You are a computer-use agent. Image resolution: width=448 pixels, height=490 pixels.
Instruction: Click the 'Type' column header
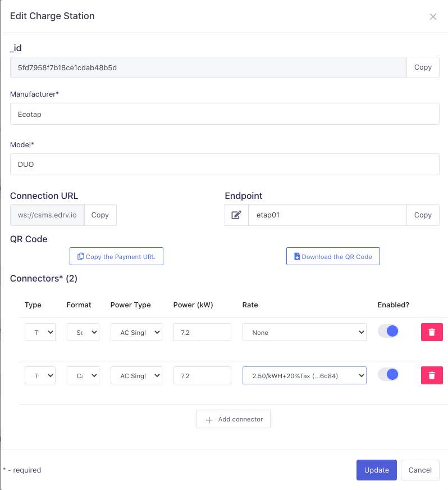33,305
